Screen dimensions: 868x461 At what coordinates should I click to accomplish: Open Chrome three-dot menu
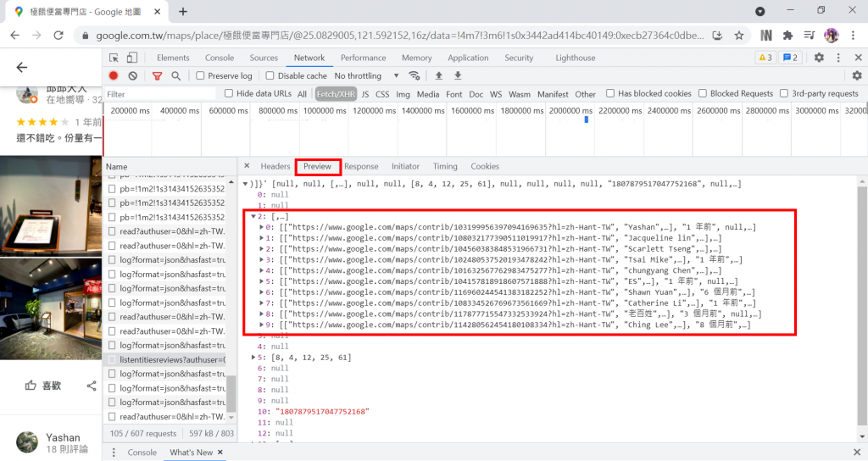[853, 36]
